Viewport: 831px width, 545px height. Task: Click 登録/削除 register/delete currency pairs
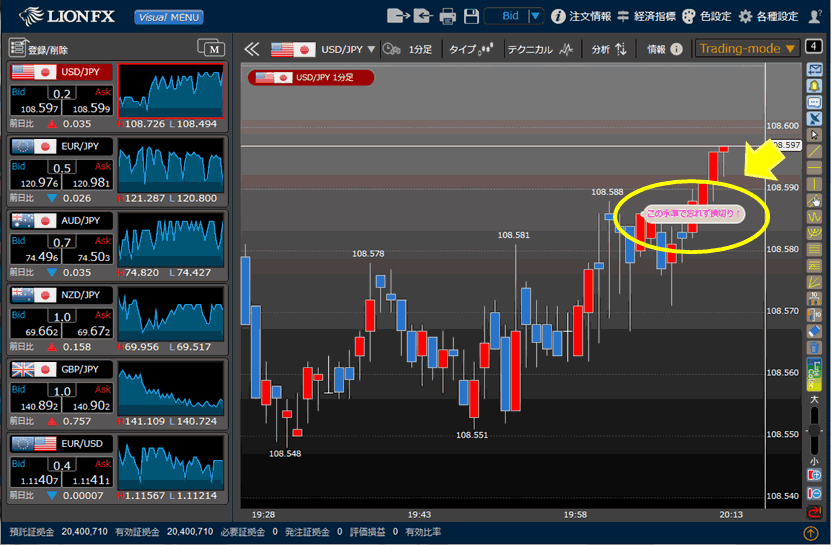click(x=39, y=48)
